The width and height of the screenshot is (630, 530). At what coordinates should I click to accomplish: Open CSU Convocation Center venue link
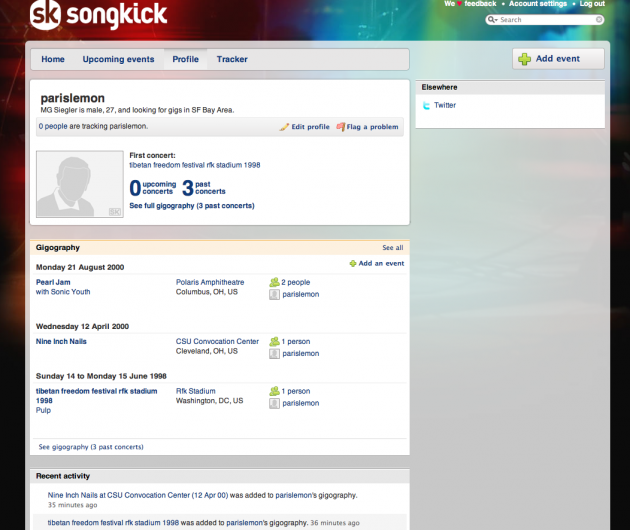point(217,342)
